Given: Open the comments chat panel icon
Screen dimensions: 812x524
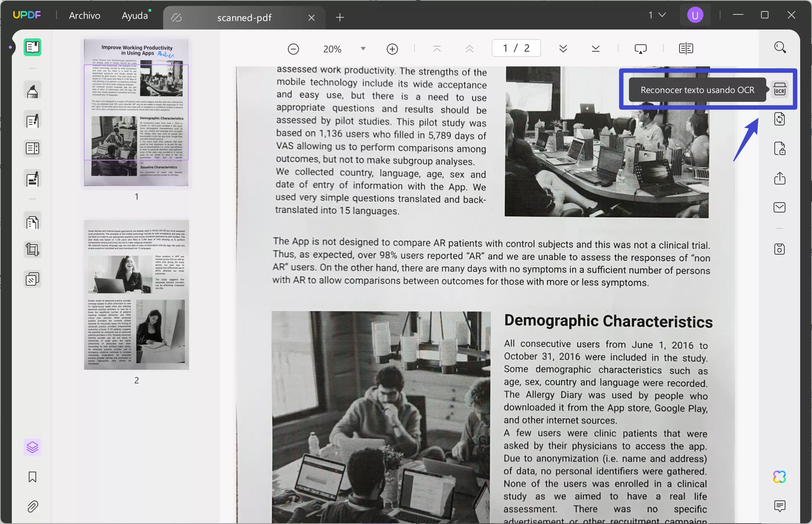Looking at the screenshot, I should 780,506.
